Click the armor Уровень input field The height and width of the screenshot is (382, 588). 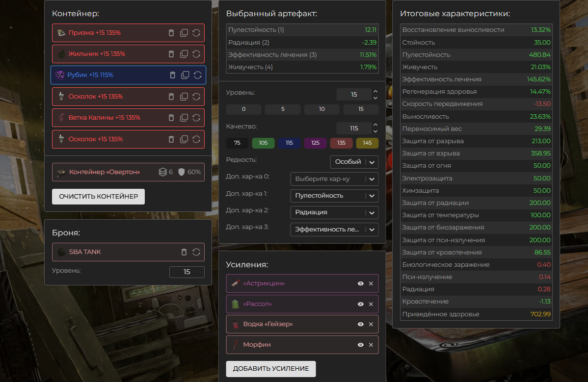click(x=187, y=272)
